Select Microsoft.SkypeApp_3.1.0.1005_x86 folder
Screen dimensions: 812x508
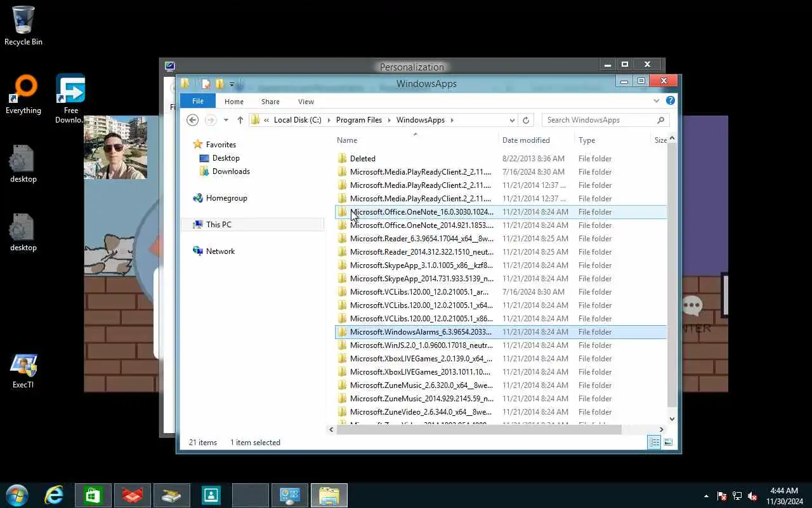pyautogui.click(x=501, y=265)
